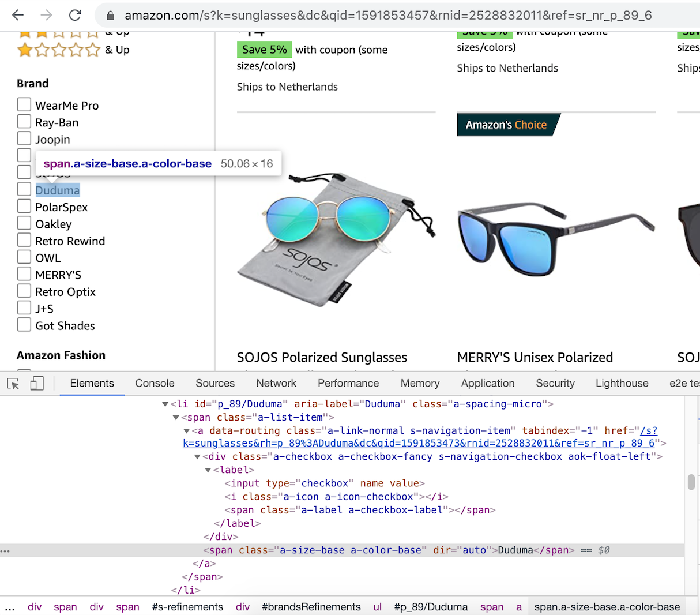Screen dimensions: 700x615
Task: Click the MERRY'S brand label
Action: 58,275
